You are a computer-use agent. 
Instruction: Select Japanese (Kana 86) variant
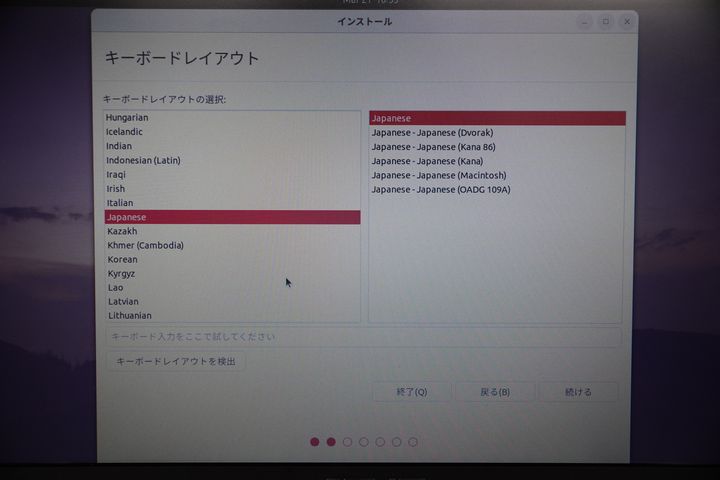(497, 147)
